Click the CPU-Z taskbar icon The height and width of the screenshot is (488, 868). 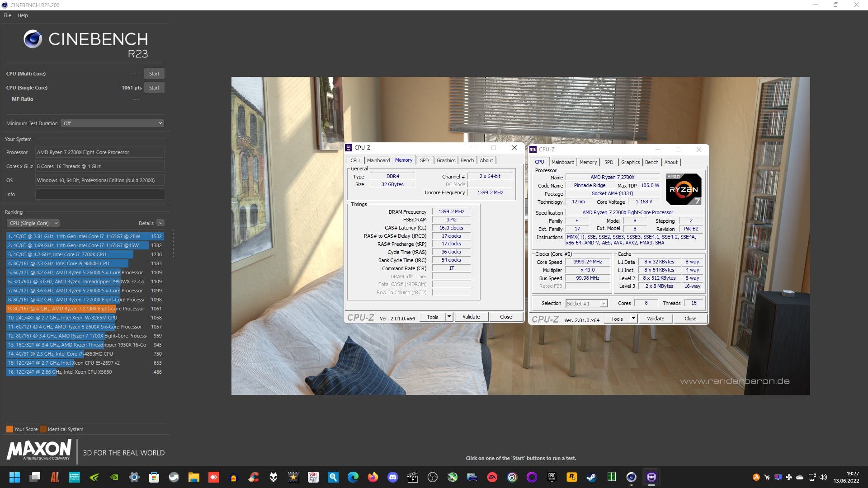click(651, 477)
